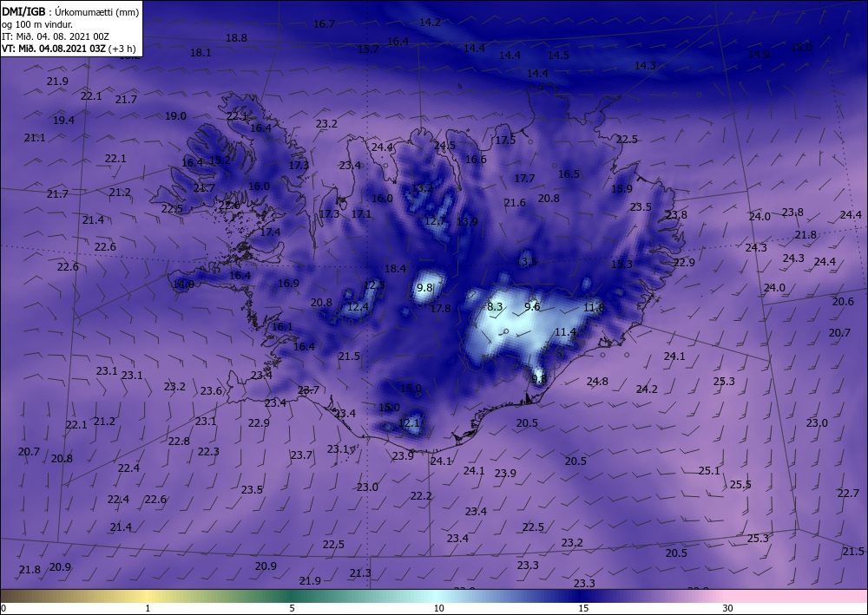Select the 14.0 value on the western peninsula

tap(184, 285)
